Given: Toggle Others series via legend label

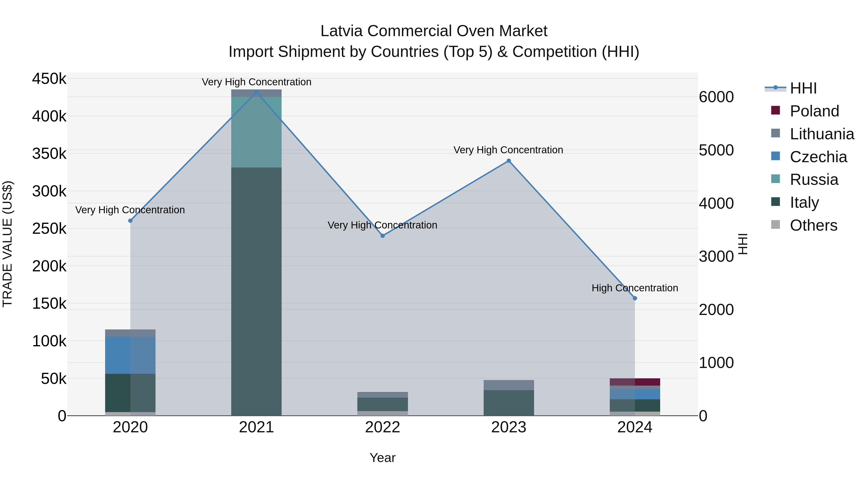Looking at the screenshot, I should tap(814, 225).
